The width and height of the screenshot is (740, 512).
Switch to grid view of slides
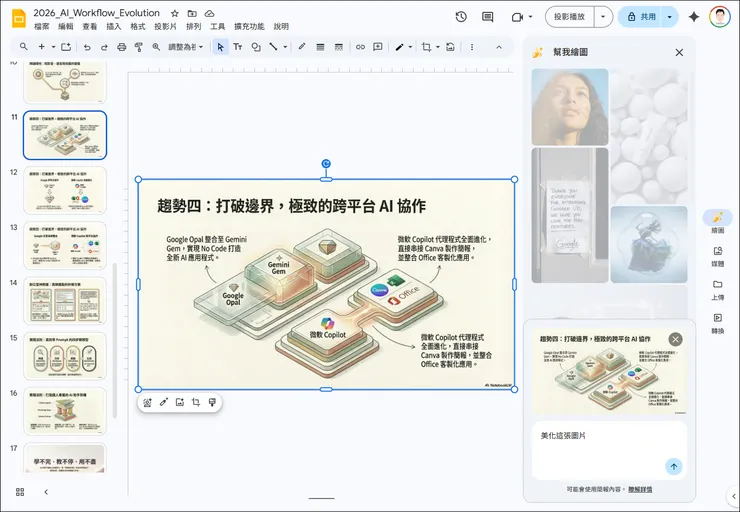(20, 492)
